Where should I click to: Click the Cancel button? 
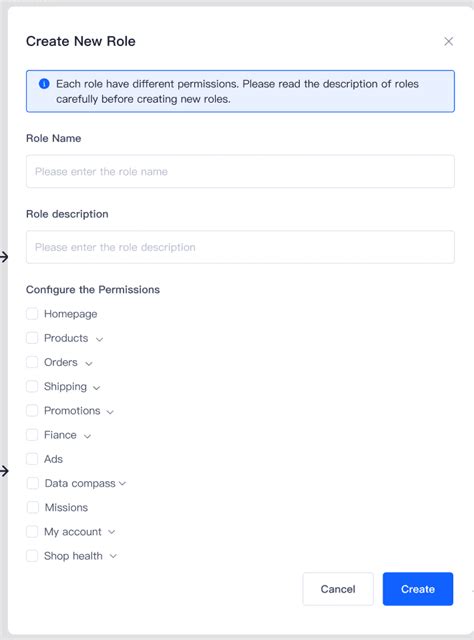coord(338,589)
